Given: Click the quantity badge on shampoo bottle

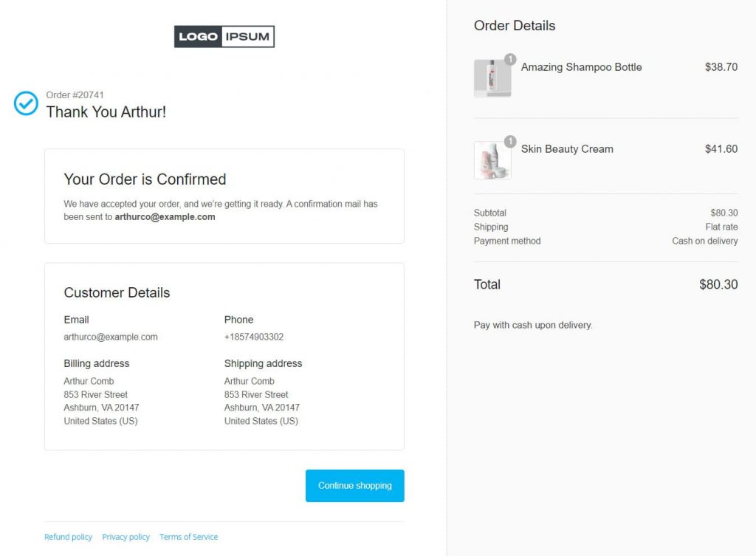Looking at the screenshot, I should [x=510, y=59].
